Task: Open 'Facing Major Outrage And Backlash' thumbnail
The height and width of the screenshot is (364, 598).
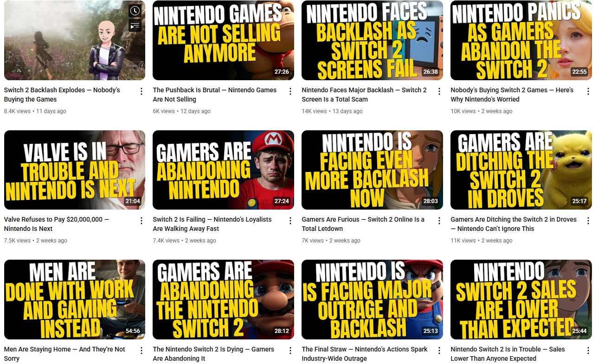Action: click(x=372, y=300)
